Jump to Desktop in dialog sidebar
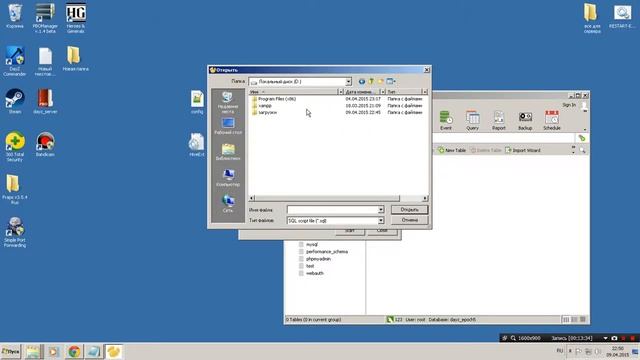Screen dimensions: 640x360 pos(228,126)
